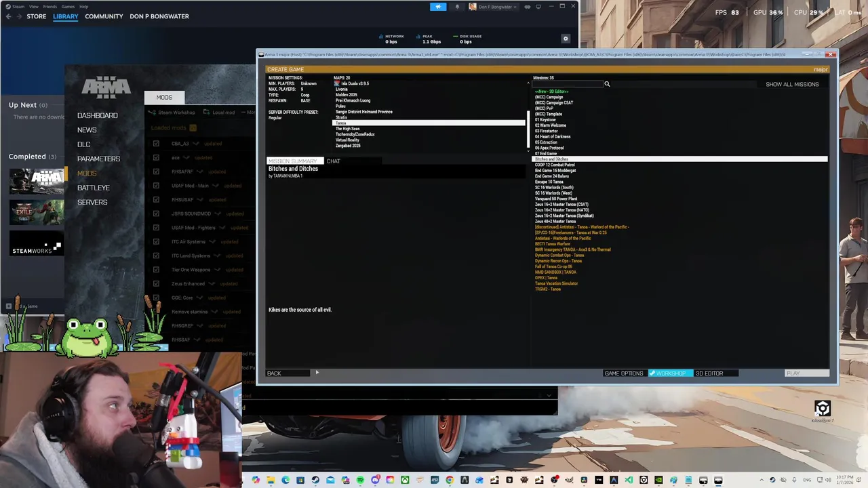This screenshot has height=488, width=868.
Task: Click Local mod folder icon in launcher
Action: pos(206,113)
